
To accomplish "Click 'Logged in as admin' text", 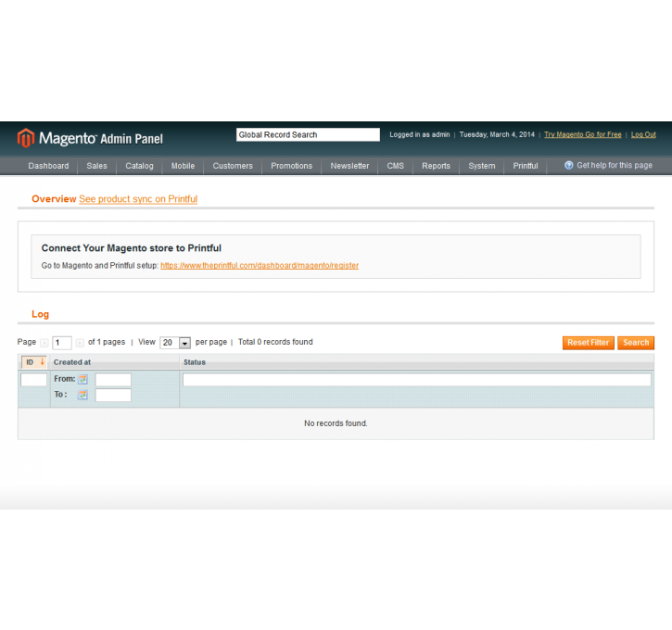I will [x=420, y=134].
